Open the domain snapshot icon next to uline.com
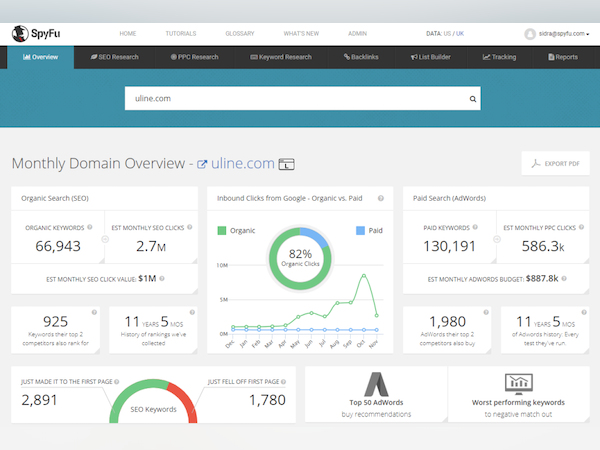This screenshot has height=450, width=600. (286, 164)
